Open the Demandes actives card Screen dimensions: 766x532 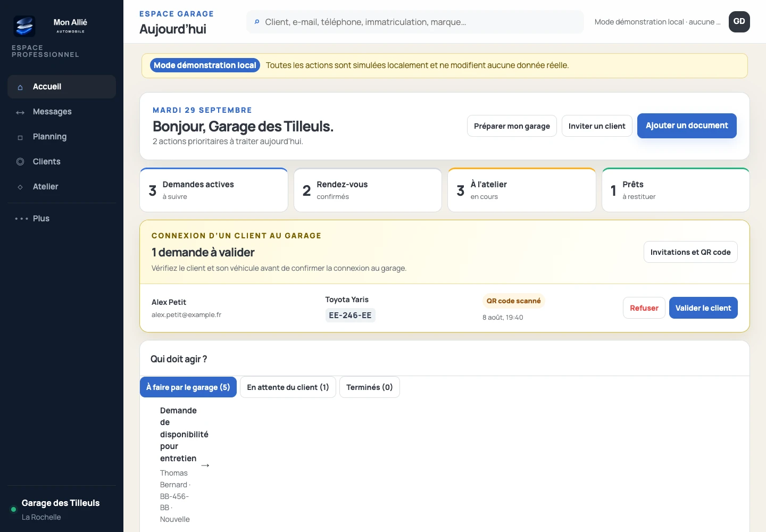[214, 190]
